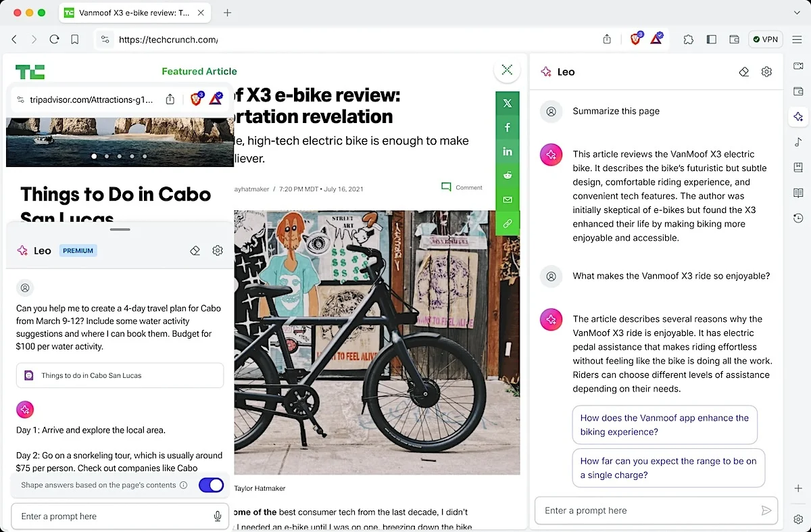Image resolution: width=811 pixels, height=532 pixels.
Task: Open Brave Talk icon in right sidebar
Action: (x=798, y=66)
